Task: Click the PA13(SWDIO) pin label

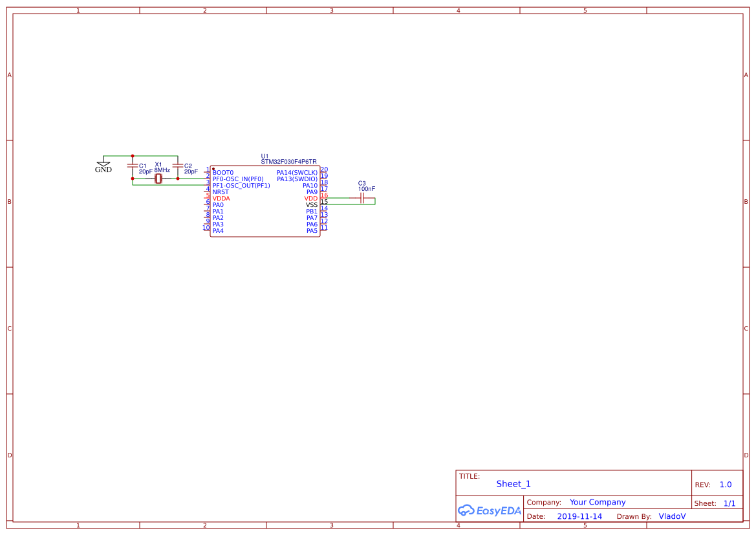Action: [297, 178]
